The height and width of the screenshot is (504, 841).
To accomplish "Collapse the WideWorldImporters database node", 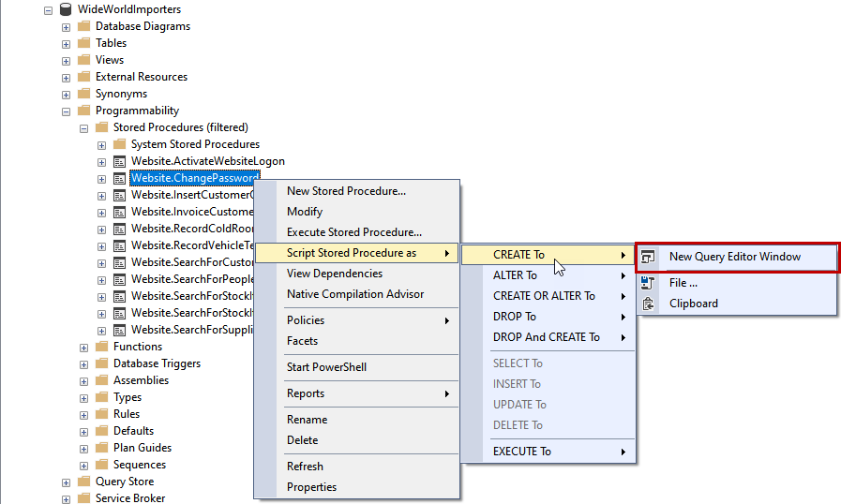I will pyautogui.click(x=48, y=10).
